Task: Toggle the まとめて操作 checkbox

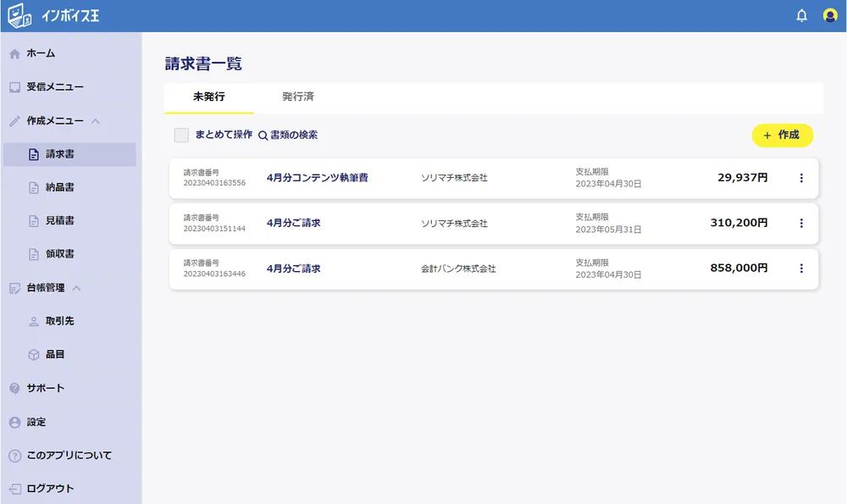Action: [x=181, y=135]
